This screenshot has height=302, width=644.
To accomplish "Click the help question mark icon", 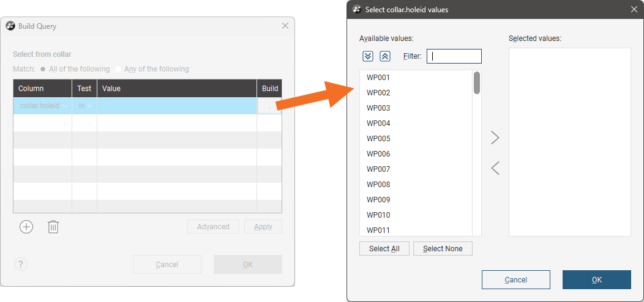I will (x=21, y=264).
